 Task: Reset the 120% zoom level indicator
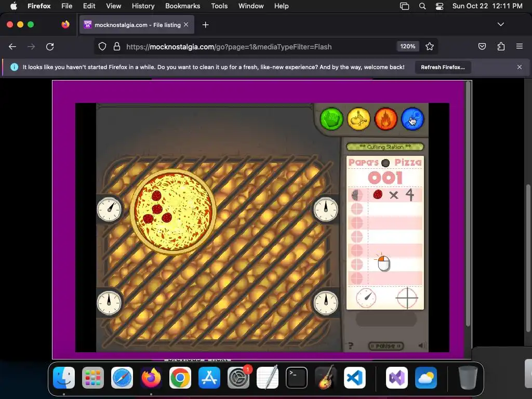tap(407, 46)
